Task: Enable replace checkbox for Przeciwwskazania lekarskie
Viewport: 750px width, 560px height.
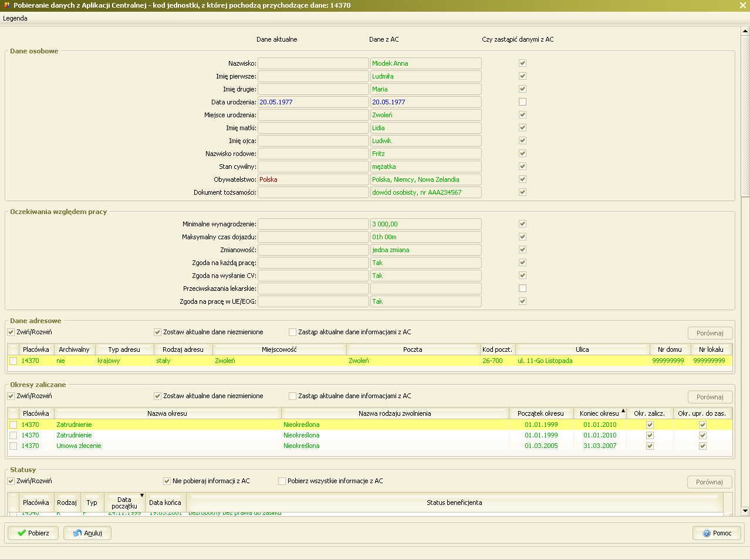Action: 522,289
